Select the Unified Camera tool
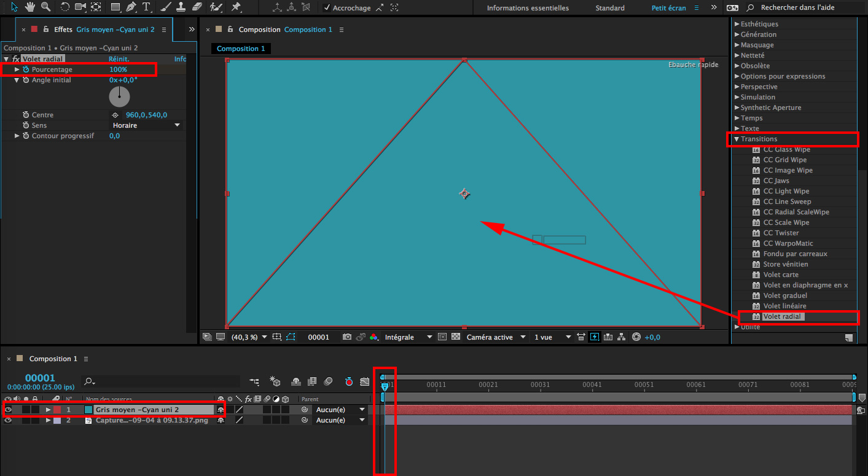This screenshot has height=476, width=868. pyautogui.click(x=80, y=7)
